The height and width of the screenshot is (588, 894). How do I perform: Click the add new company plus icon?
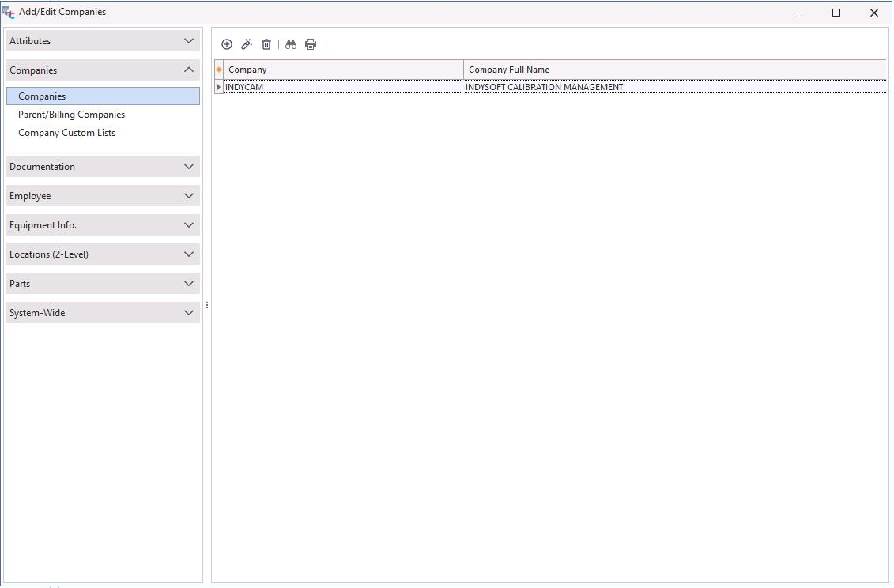point(227,44)
